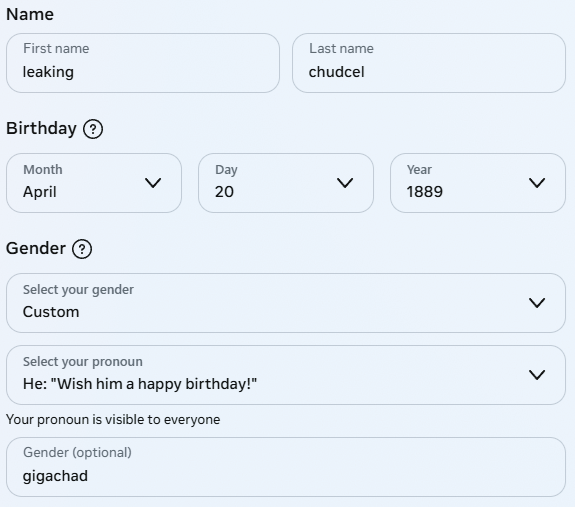The width and height of the screenshot is (575, 507).
Task: Open the Gender help question mark icon
Action: pyautogui.click(x=82, y=249)
